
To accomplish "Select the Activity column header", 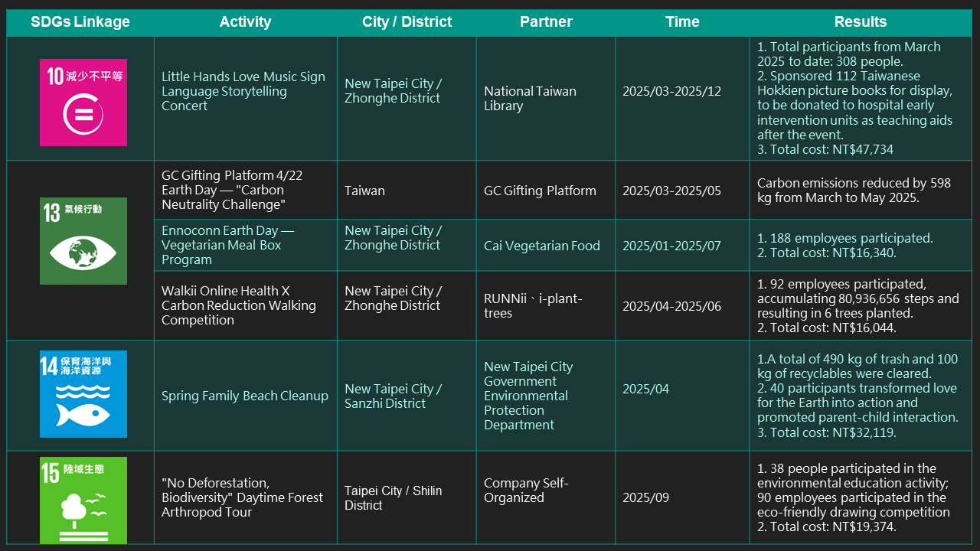I will coord(245,21).
